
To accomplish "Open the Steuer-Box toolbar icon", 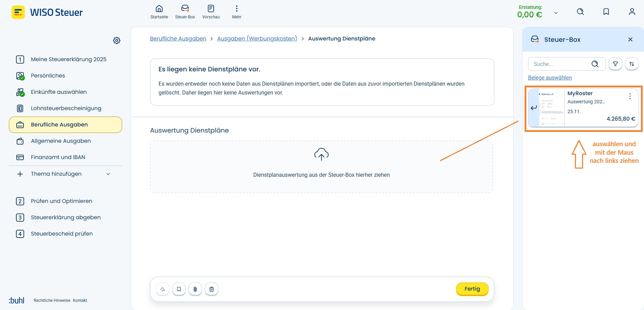I will point(185,8).
